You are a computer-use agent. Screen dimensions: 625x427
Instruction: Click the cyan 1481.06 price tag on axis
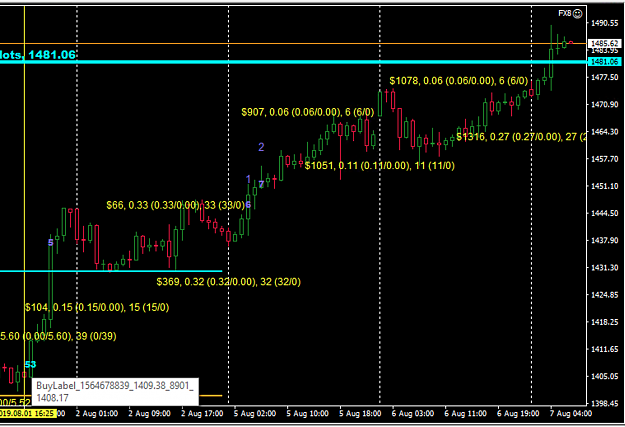(x=604, y=61)
